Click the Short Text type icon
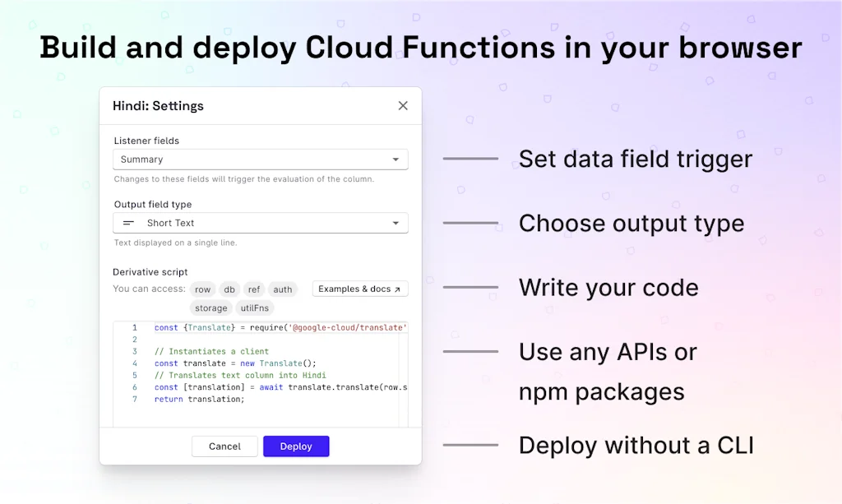 128,223
